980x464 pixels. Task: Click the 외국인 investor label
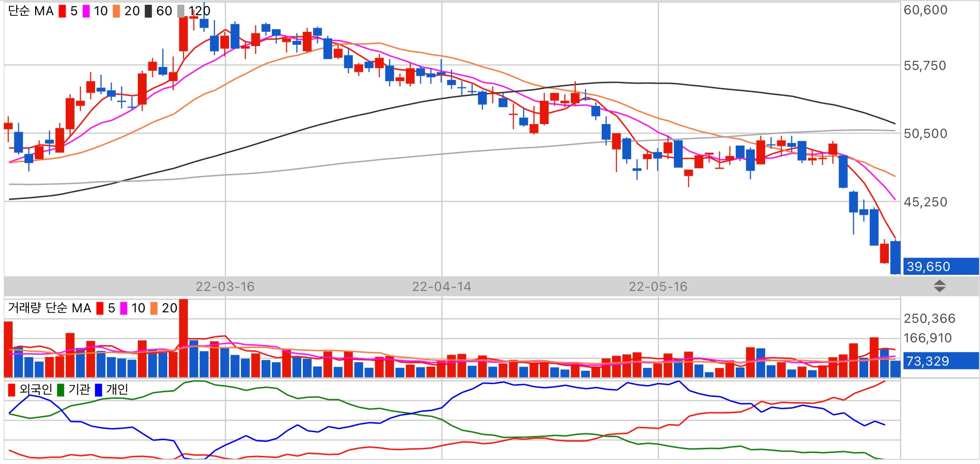tap(36, 390)
